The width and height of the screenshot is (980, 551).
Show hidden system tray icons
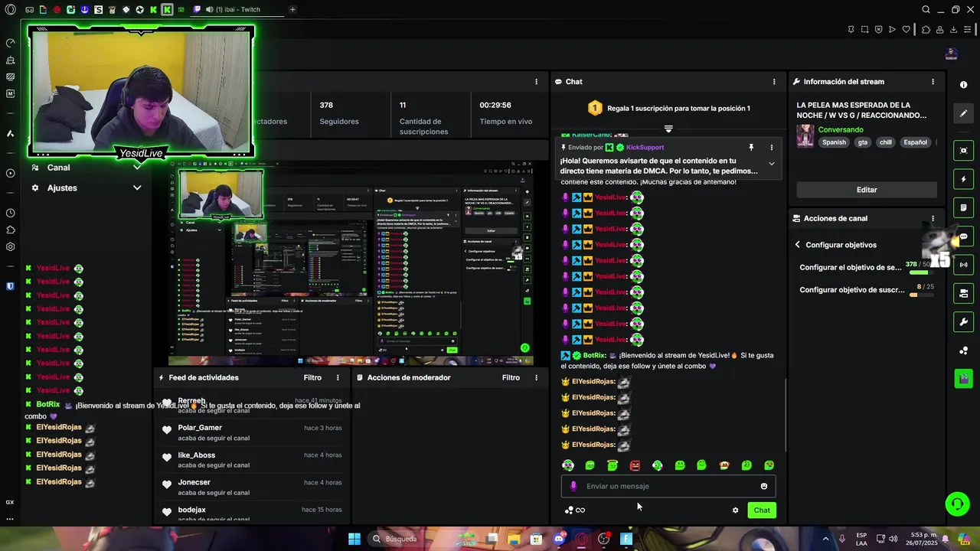[x=825, y=539]
